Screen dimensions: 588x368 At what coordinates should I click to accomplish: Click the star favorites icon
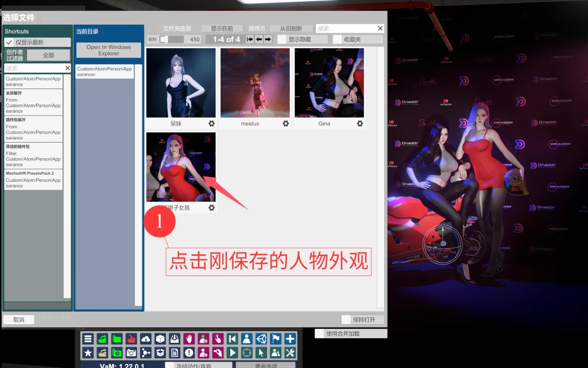point(88,353)
